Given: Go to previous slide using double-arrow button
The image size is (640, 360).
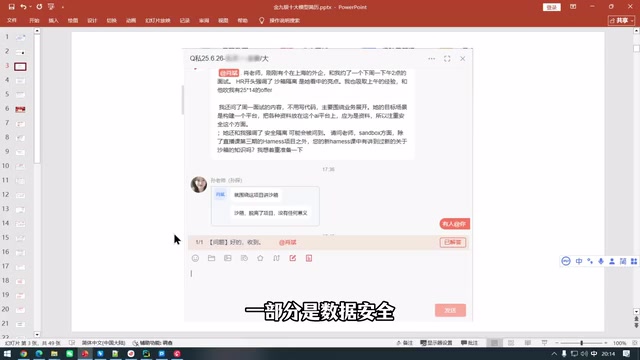Looking at the screenshot, I should 636,319.
